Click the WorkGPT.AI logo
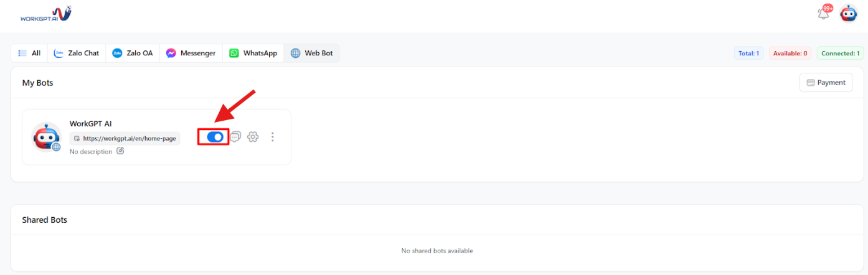This screenshot has width=868, height=275. [x=46, y=14]
